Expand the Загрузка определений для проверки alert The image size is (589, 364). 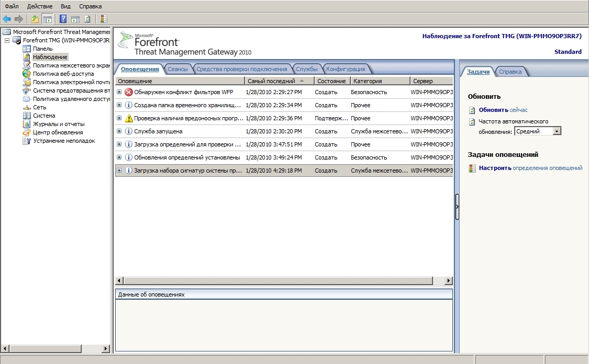point(119,144)
